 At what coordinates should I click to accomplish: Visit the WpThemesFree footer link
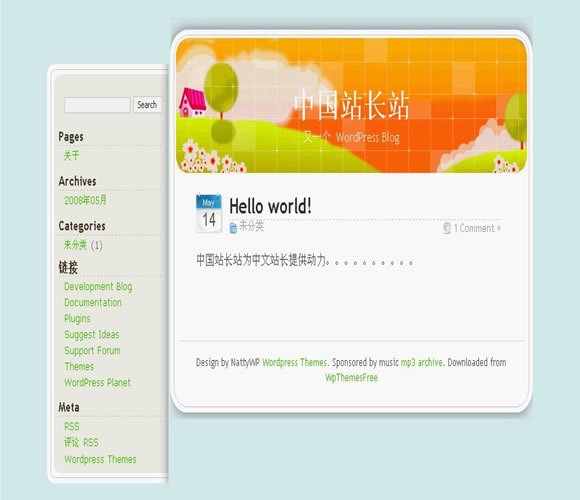coord(351,378)
